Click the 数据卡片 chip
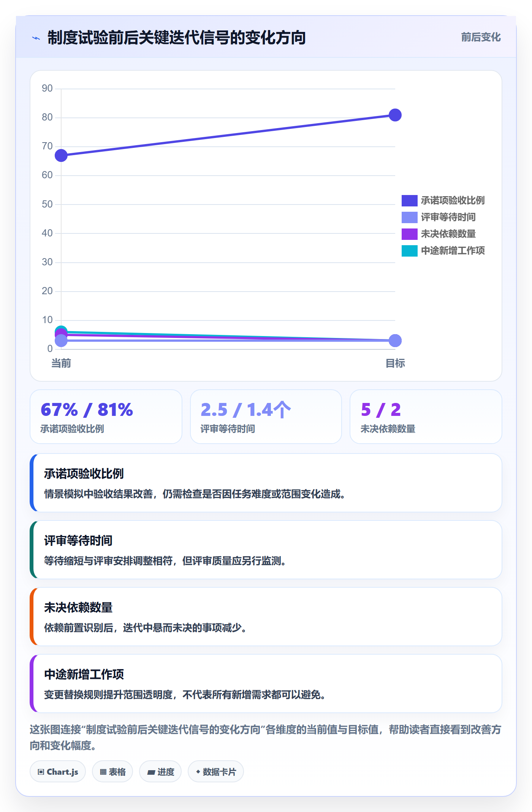Image resolution: width=532 pixels, height=812 pixels. coord(216,772)
